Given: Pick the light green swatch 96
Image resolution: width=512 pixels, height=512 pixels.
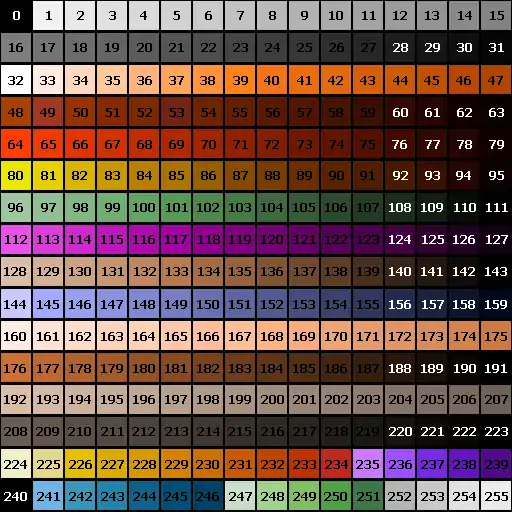Looking at the screenshot, I should point(16,207).
